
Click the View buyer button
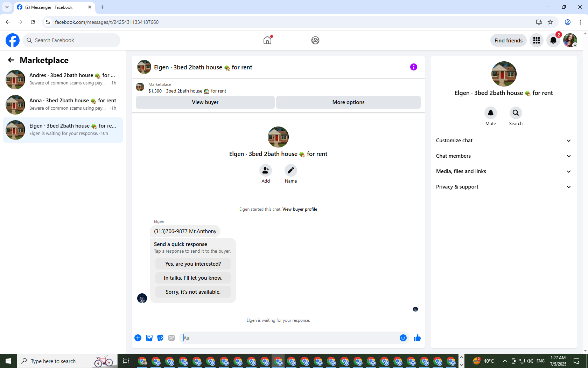pos(205,102)
